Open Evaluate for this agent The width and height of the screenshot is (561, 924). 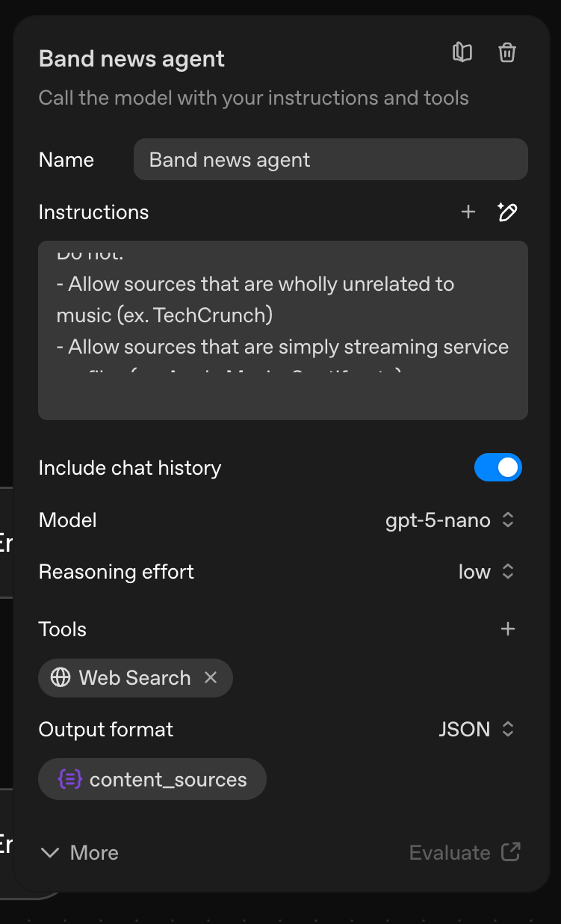pyautogui.click(x=448, y=852)
